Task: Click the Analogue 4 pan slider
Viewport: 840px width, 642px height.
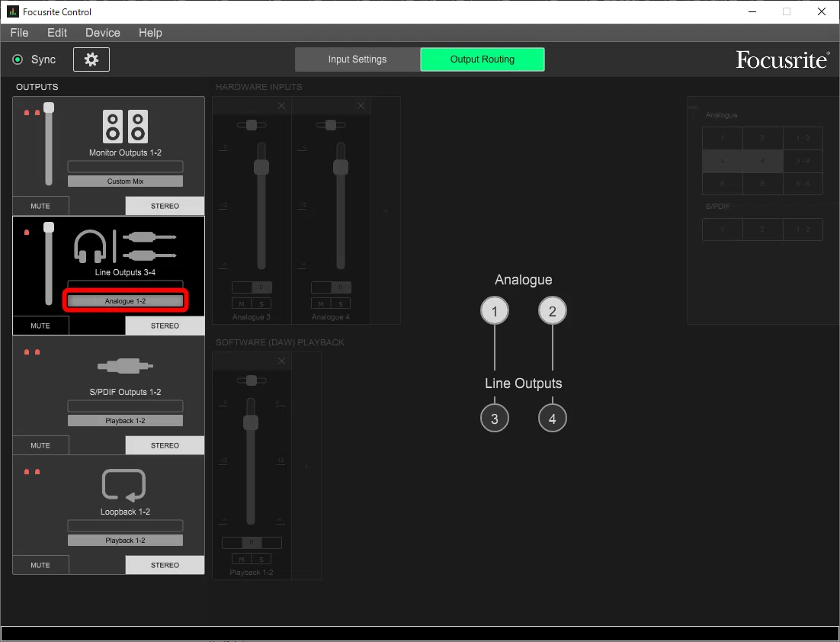Action: coord(331,125)
